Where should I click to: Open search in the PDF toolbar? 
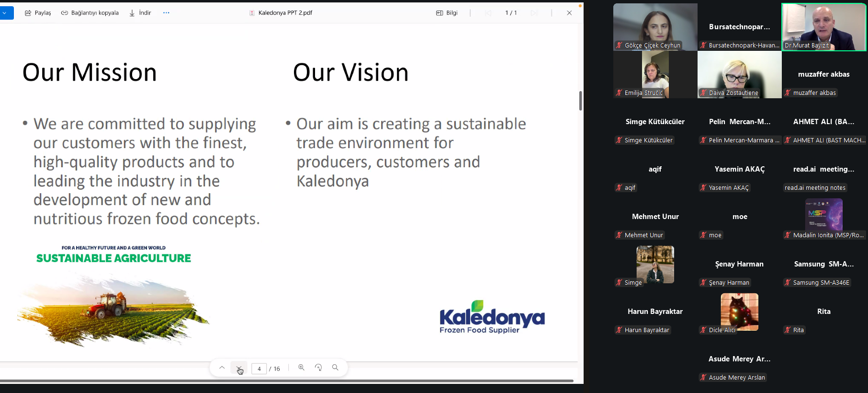335,368
